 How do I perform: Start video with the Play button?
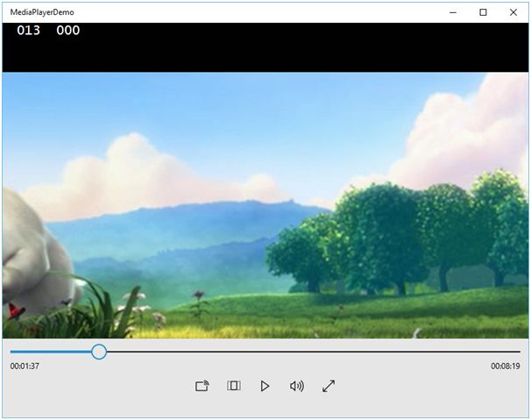265,386
